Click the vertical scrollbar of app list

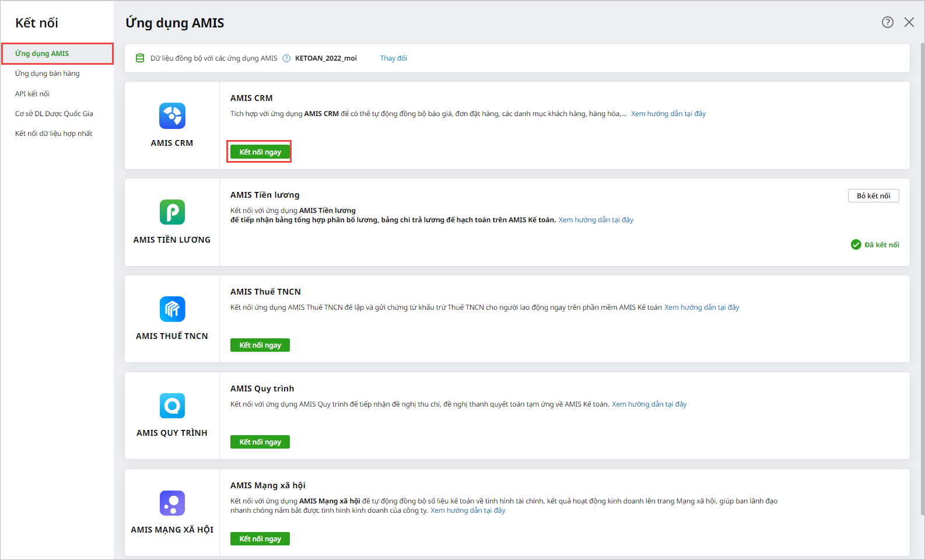(922, 279)
